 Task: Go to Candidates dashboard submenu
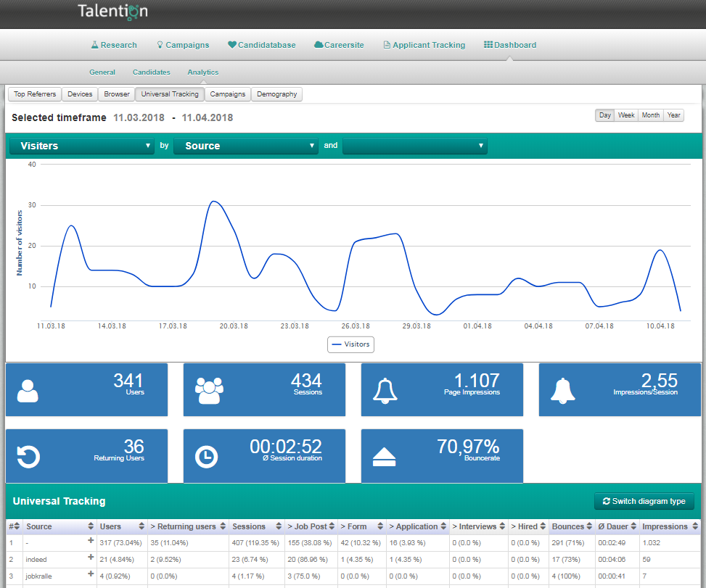click(151, 72)
